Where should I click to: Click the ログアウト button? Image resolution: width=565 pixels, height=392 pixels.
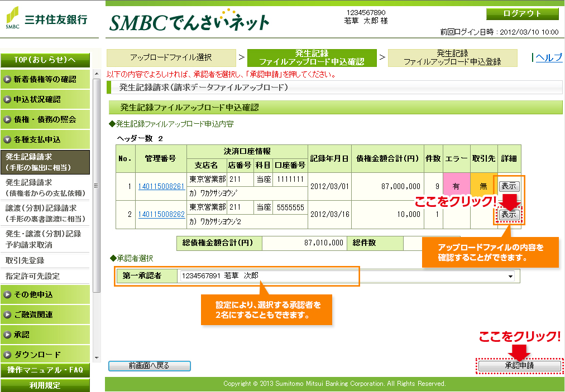522,14
